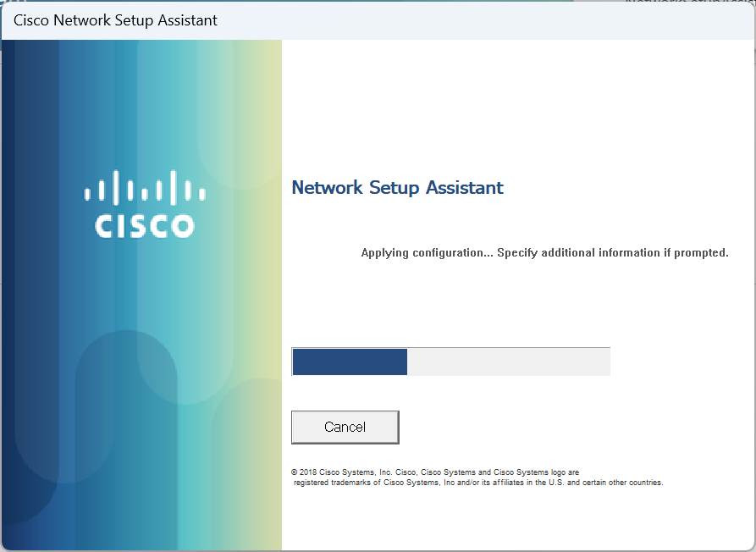756x552 pixels.
Task: Click the filled blue part of progress bar
Action: click(x=350, y=362)
